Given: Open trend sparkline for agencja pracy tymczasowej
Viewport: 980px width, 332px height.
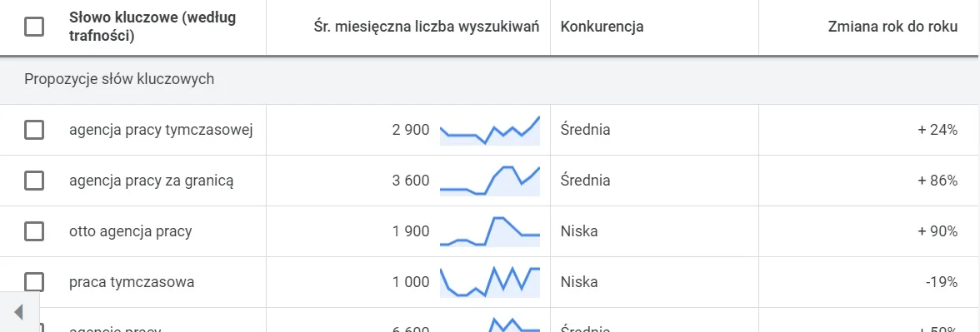Looking at the screenshot, I should tap(490, 130).
